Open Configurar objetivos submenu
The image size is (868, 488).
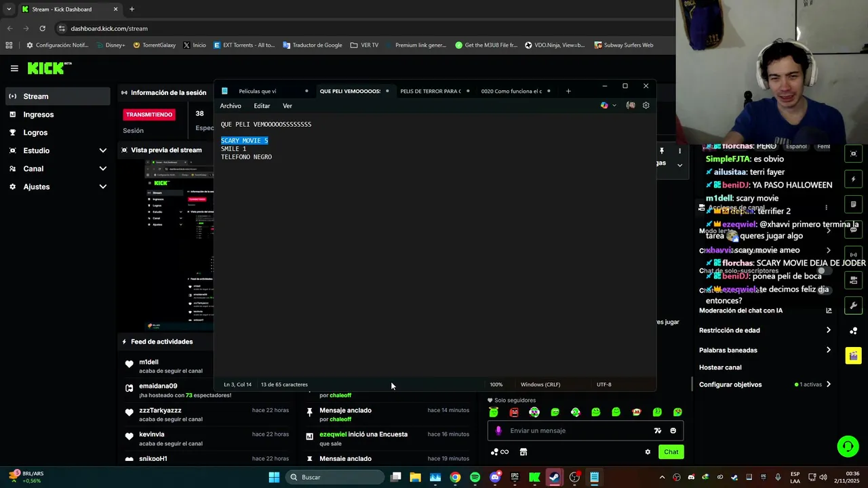765,384
